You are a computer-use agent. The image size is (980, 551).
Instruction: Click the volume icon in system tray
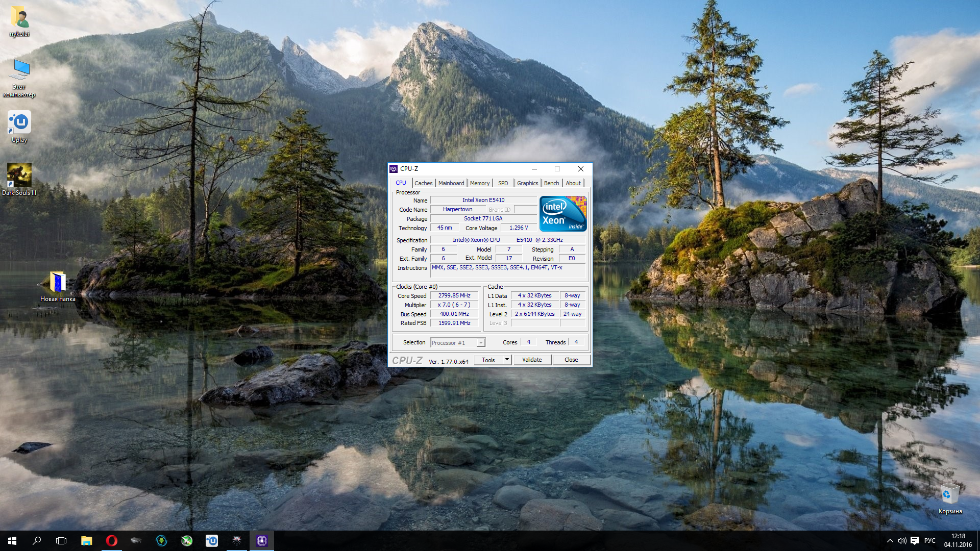tap(902, 541)
